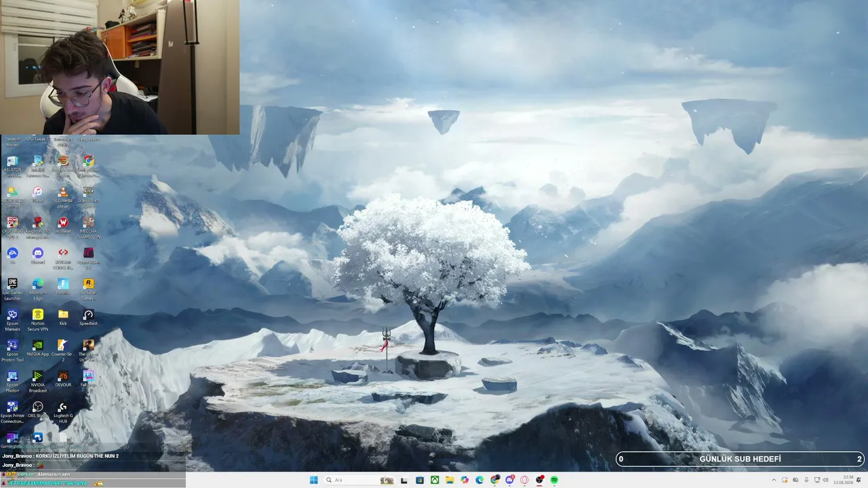The image size is (868, 488).
Task: Open the Windows Start menu
Action: point(314,480)
